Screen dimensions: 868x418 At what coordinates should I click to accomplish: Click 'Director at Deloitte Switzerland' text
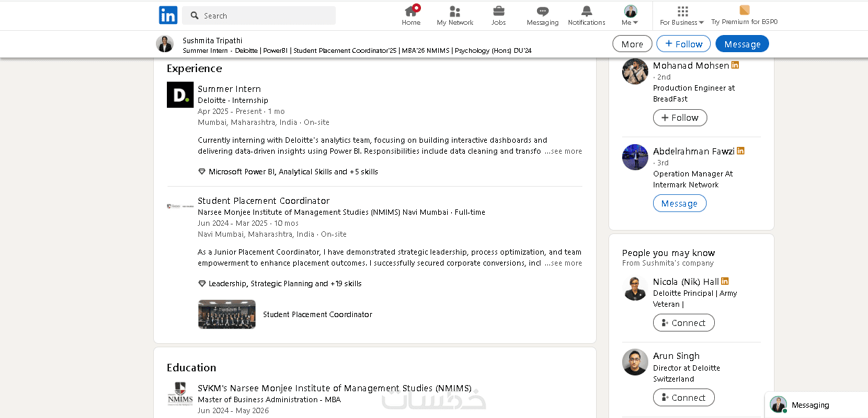tap(687, 373)
